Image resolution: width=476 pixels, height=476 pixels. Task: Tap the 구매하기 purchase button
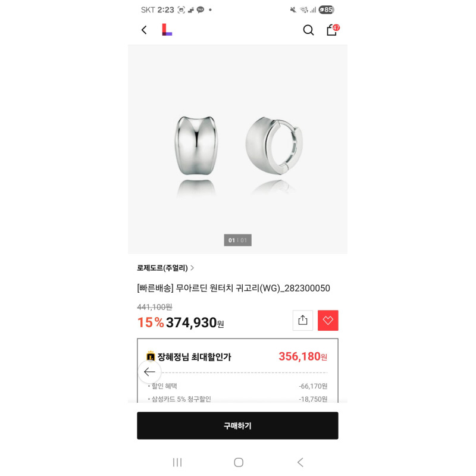[237, 425]
